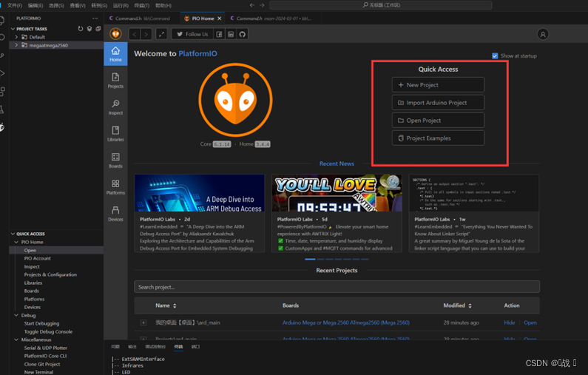Hide the 我的桌面 \ard_main project entry
Screen dimensions: 588x375
[510, 322]
